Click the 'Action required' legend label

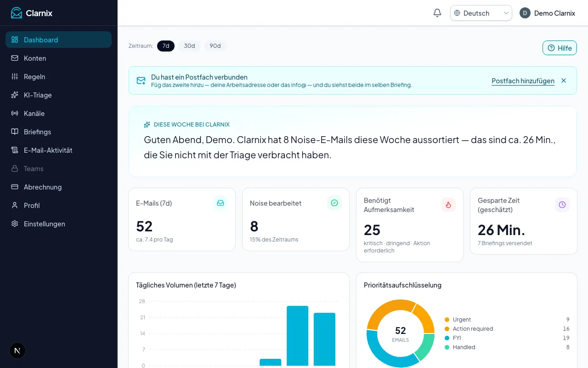click(473, 329)
